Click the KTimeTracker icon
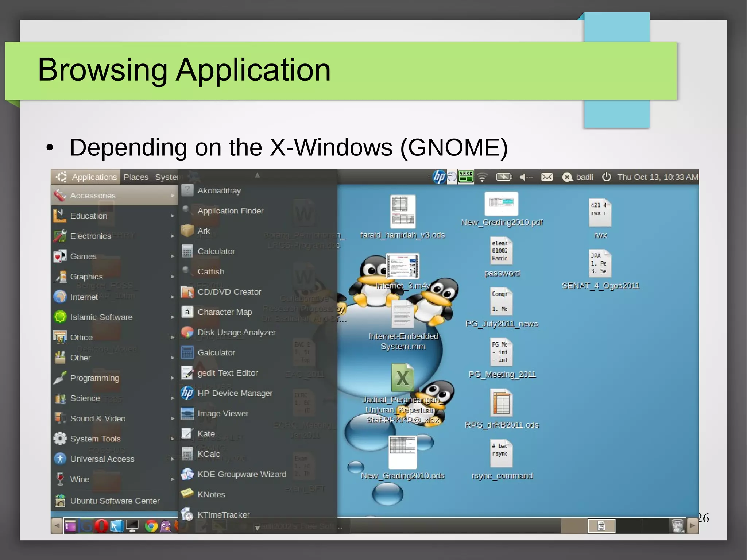 [x=187, y=514]
